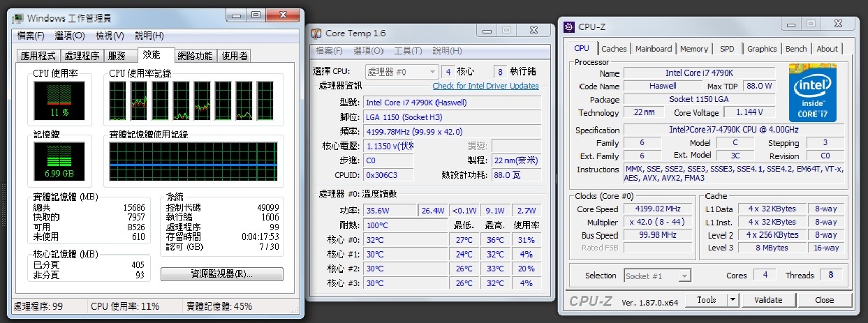Viewport: 868px width, 323px height.
Task: Switch to the Memory tab in CPU-Z
Action: click(694, 49)
